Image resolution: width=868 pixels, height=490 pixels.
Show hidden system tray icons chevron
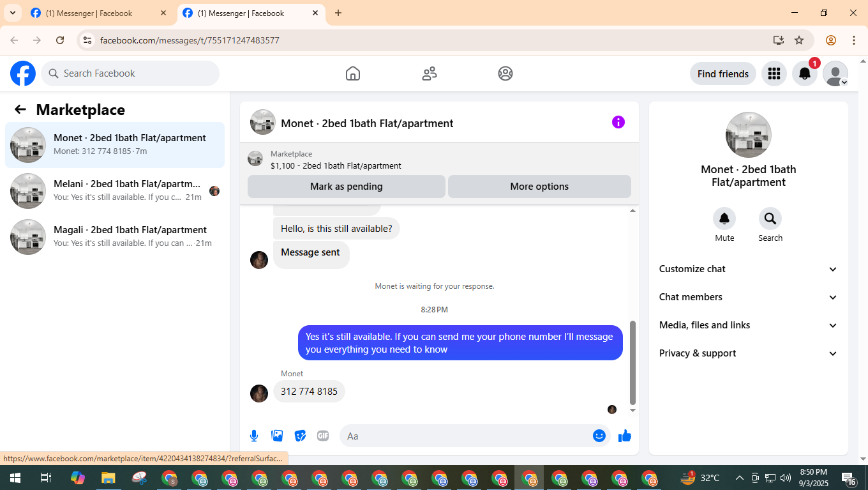click(x=739, y=478)
